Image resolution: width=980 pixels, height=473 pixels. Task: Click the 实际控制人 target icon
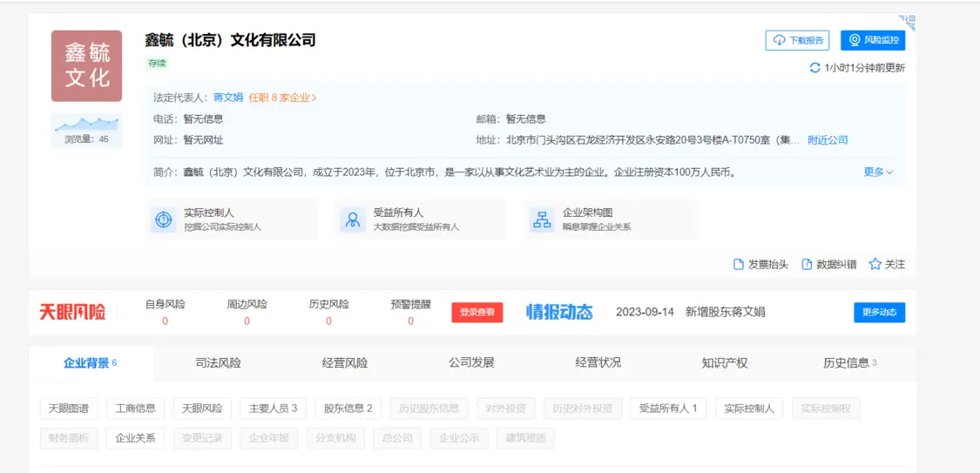[x=163, y=220]
